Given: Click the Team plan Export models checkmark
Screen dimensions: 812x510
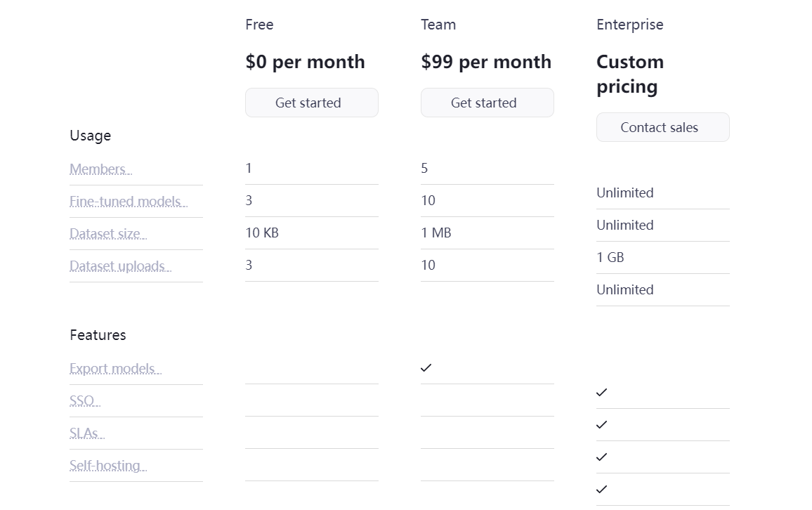Looking at the screenshot, I should (426, 367).
